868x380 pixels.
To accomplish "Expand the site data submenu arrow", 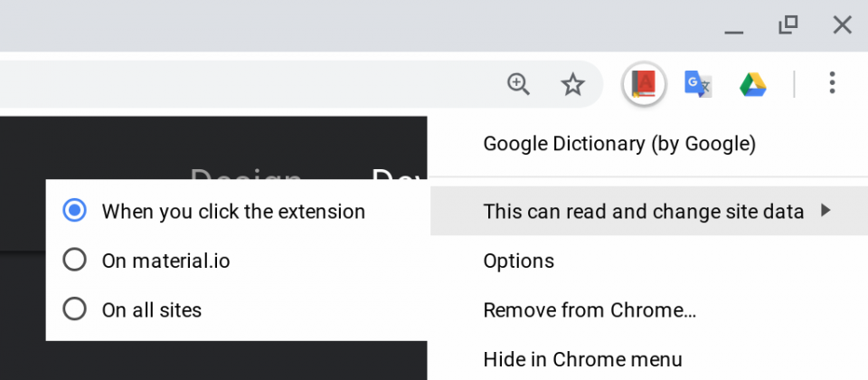I will (x=826, y=211).
